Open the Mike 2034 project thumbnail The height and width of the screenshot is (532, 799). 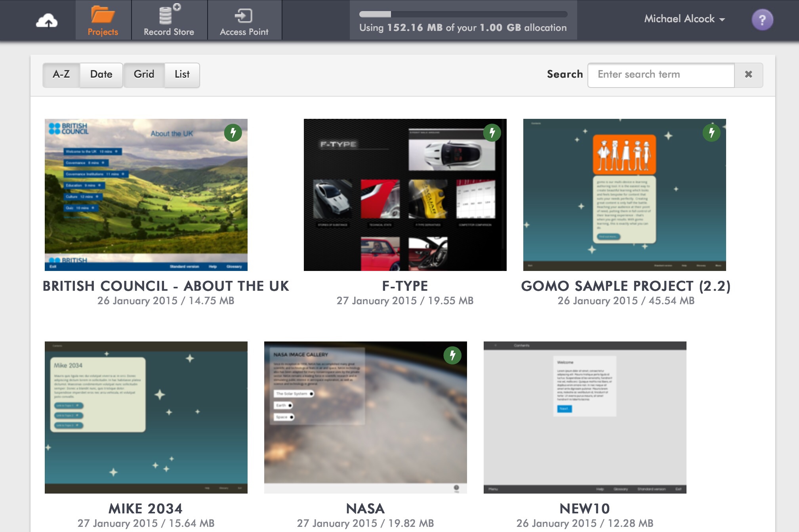coord(146,418)
